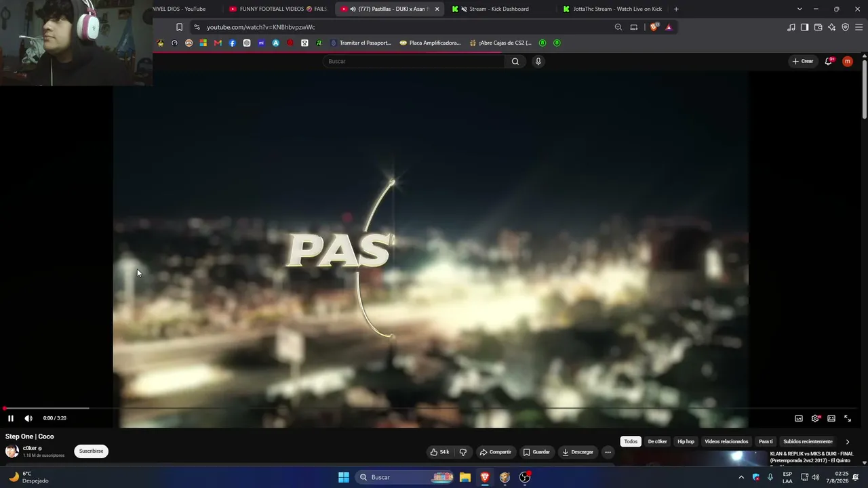
Task: Open Brave Rewards triangle icon
Action: point(669,27)
